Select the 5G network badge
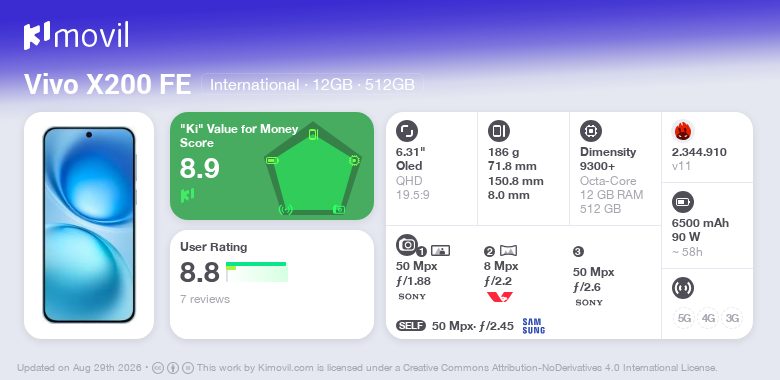Viewport: 780px width, 380px height. [x=684, y=318]
